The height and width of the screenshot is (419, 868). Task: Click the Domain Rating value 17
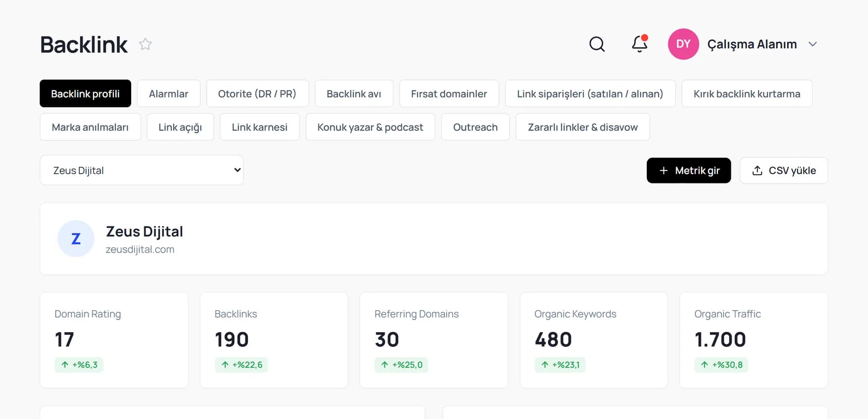[65, 339]
